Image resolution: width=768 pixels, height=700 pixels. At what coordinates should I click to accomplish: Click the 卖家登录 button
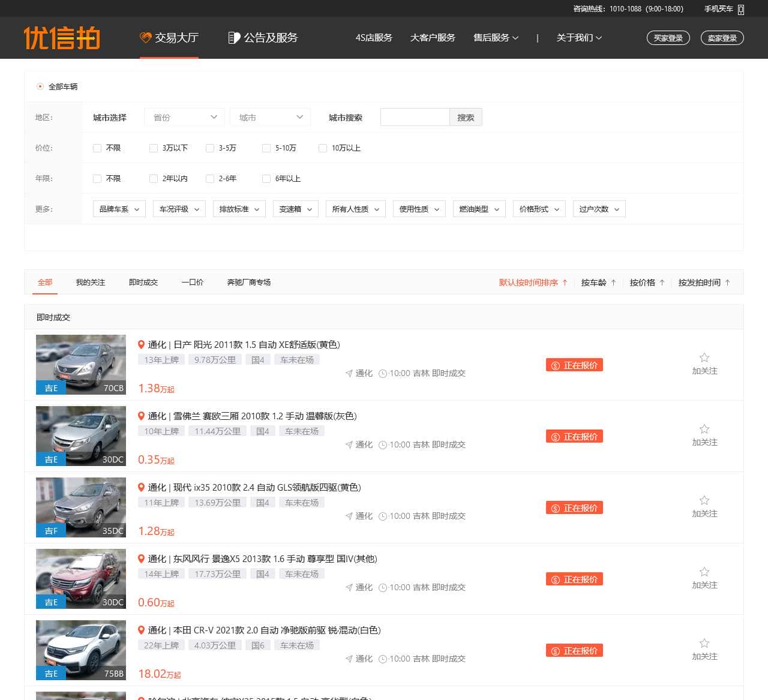tap(722, 38)
